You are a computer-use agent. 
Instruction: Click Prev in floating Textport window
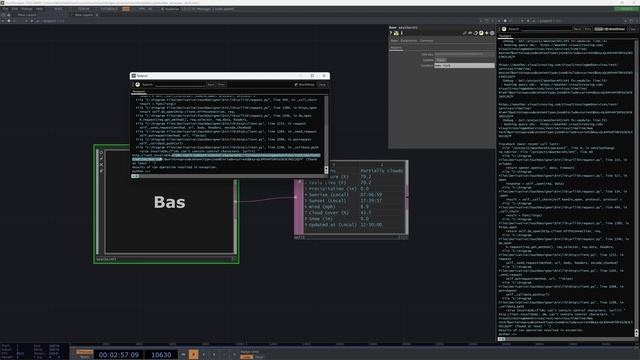click(221, 84)
